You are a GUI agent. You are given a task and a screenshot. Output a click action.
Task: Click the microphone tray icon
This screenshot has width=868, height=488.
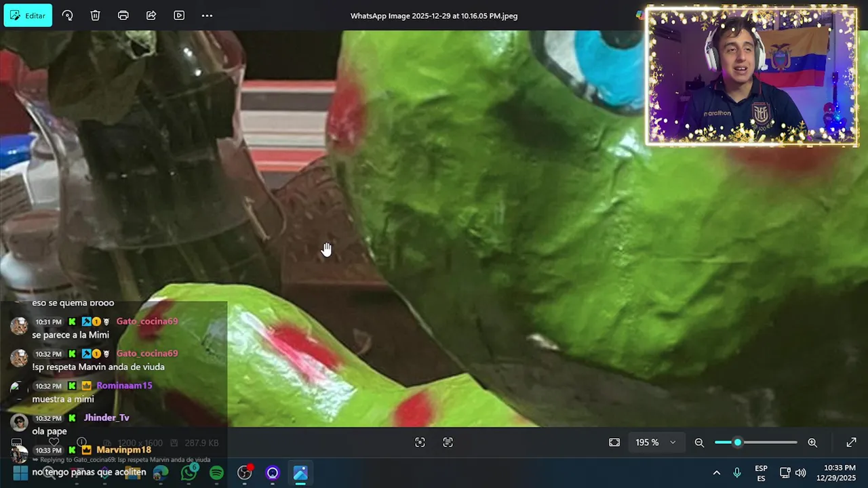tap(737, 473)
